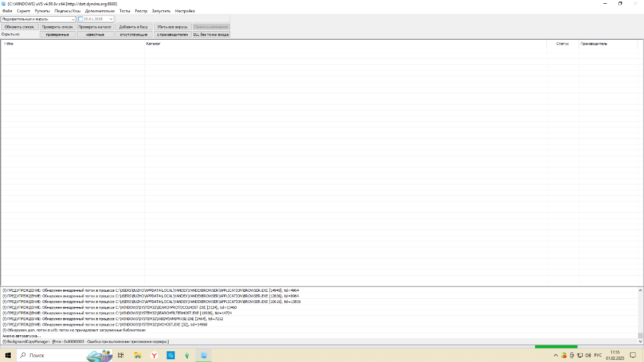This screenshot has height=362, width=644.
Task: Select log line with BROWSER.EXE [12636]
Action: (x=319, y=296)
